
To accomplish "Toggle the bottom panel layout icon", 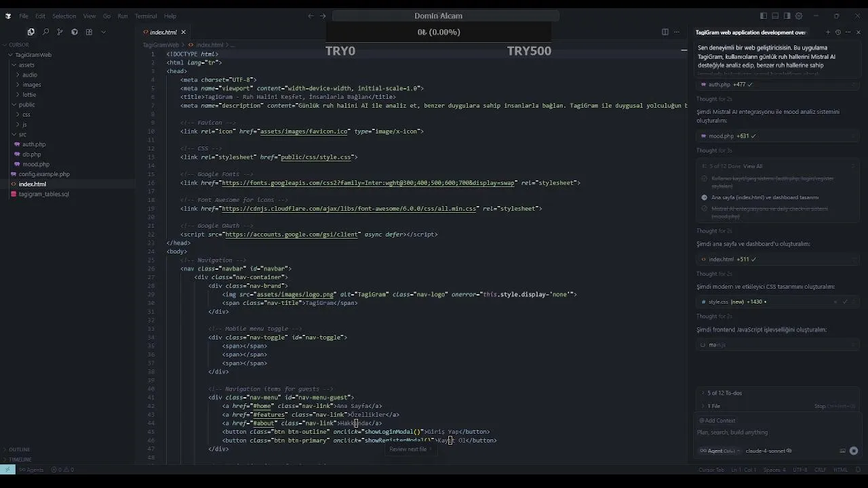I will [775, 16].
